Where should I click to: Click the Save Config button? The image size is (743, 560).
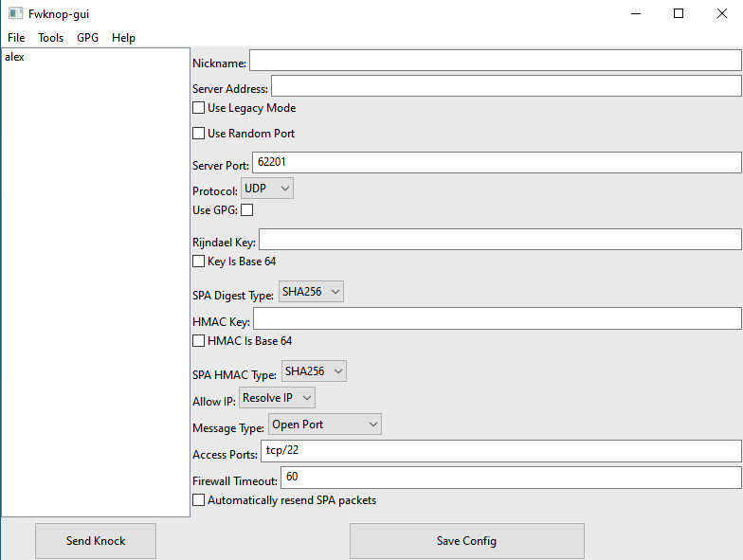click(466, 540)
